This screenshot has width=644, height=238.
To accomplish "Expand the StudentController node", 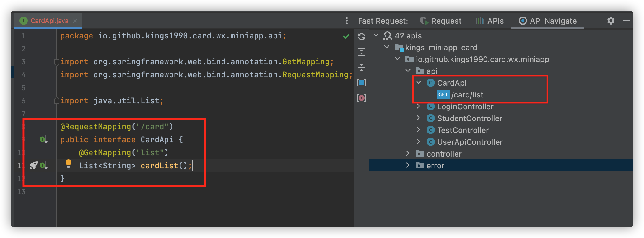I will (x=419, y=118).
